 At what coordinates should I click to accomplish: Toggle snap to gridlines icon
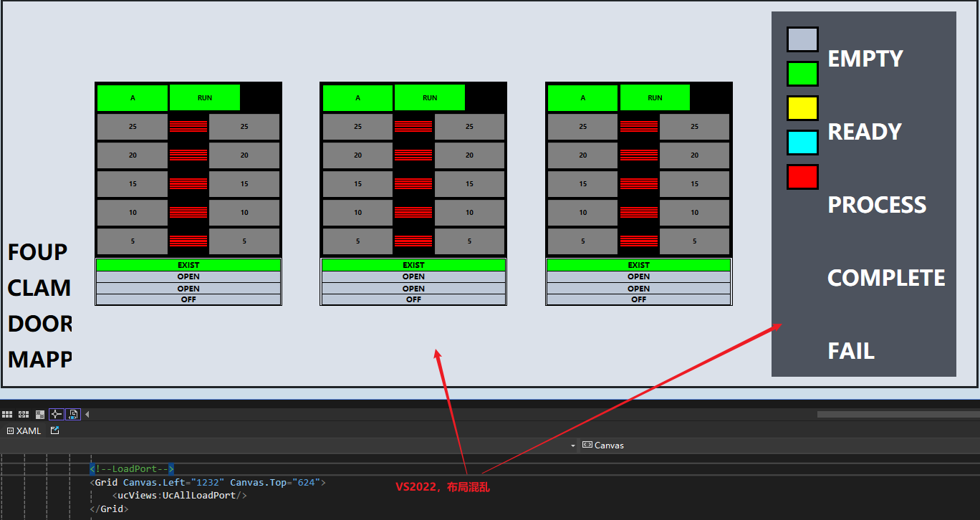tap(24, 414)
